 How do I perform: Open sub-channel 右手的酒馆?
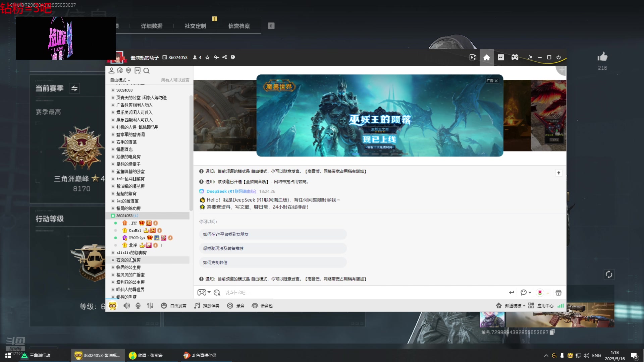pos(126,142)
